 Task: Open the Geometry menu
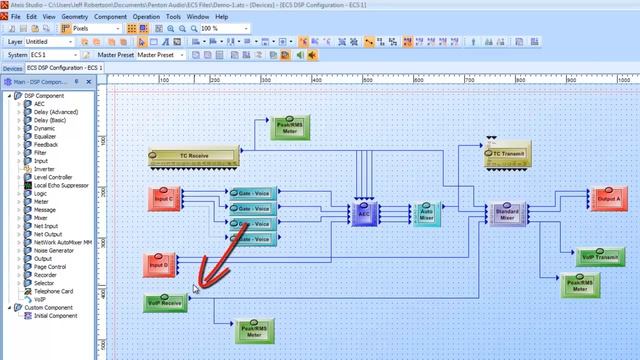75,17
